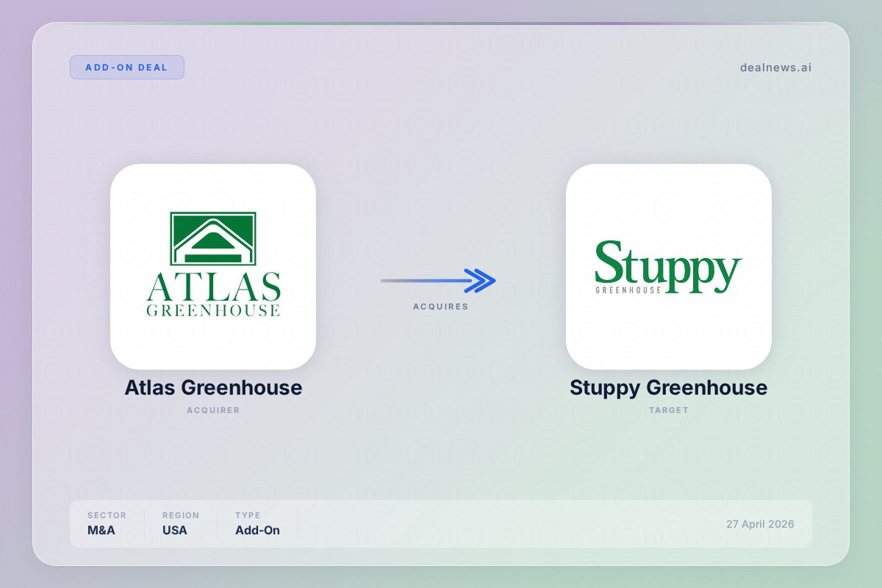Click the ATLAS wordmark in the logo

pyautogui.click(x=213, y=286)
